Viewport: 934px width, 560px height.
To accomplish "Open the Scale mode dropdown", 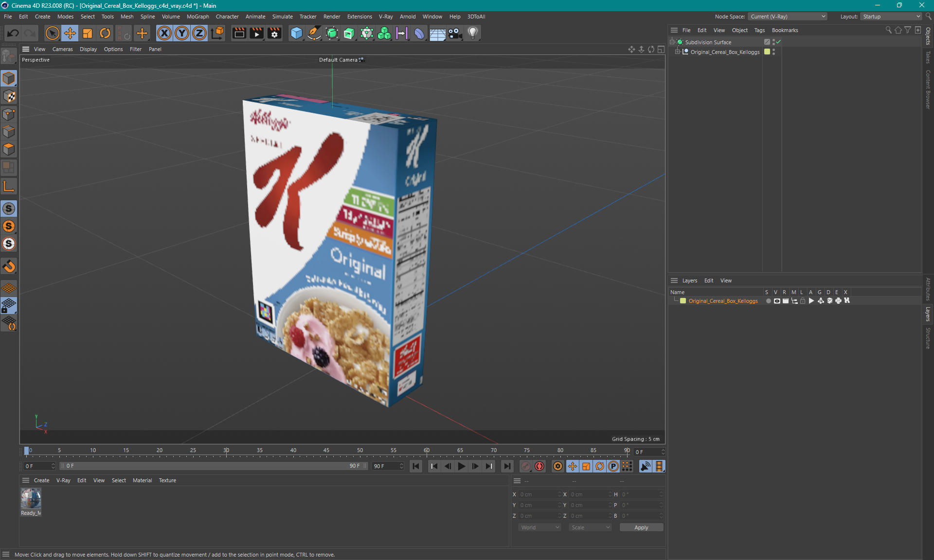I will coord(590,527).
